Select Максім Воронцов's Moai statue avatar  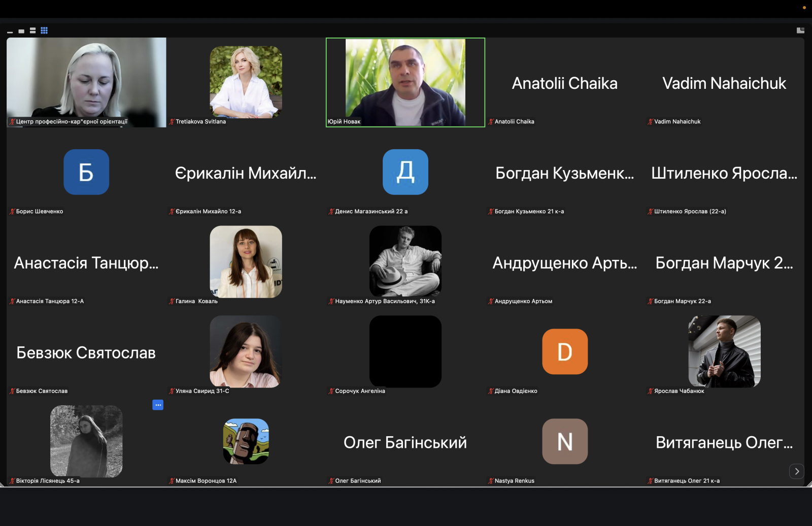tap(246, 441)
